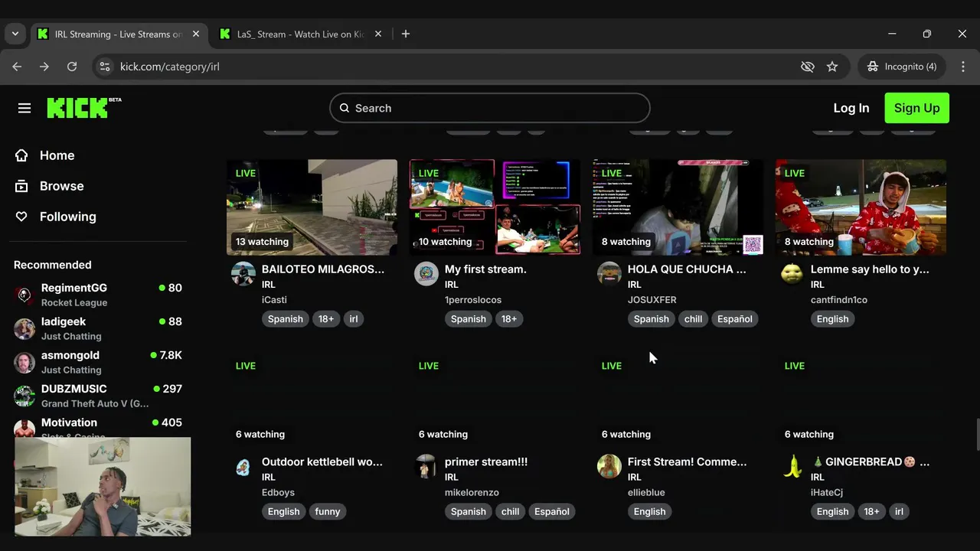Image resolution: width=980 pixels, height=551 pixels.
Task: Click RegimentGG avatar in Recommended
Action: click(24, 295)
